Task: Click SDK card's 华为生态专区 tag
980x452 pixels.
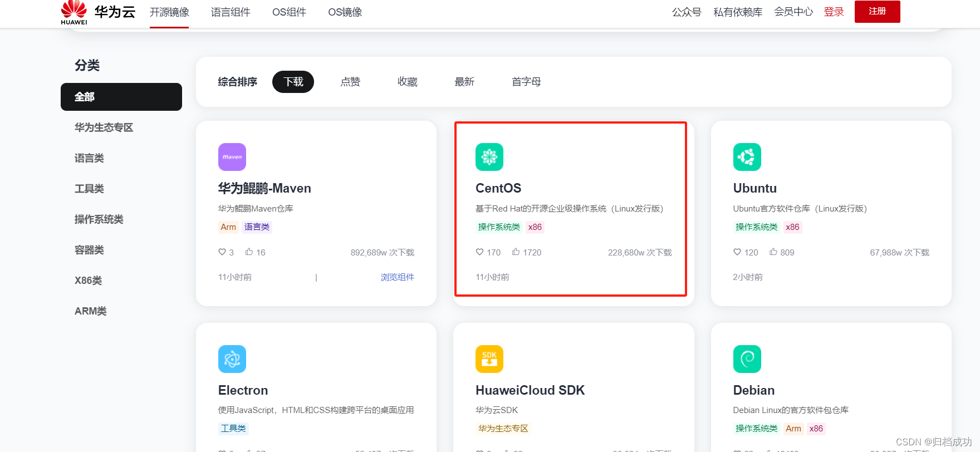Action: pos(503,429)
